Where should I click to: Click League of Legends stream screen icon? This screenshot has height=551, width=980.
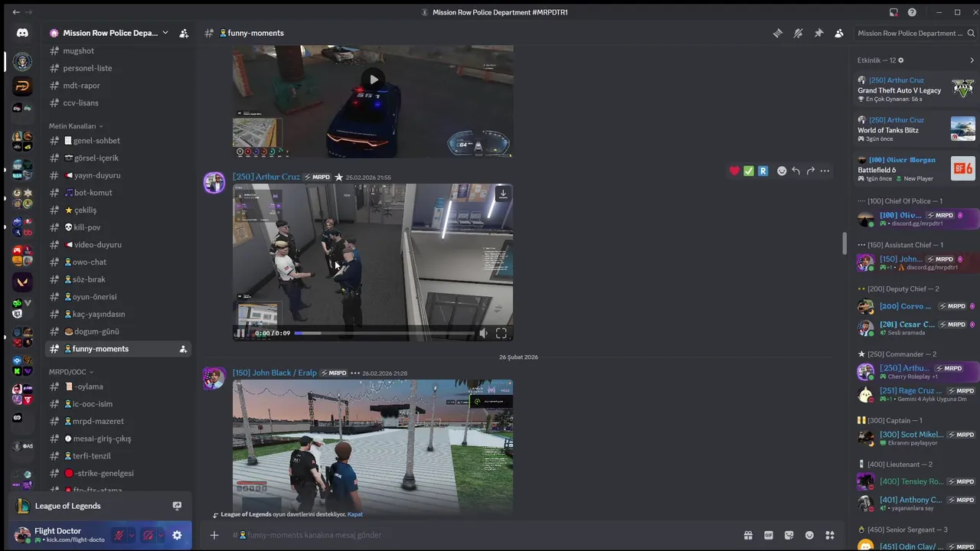177,506
